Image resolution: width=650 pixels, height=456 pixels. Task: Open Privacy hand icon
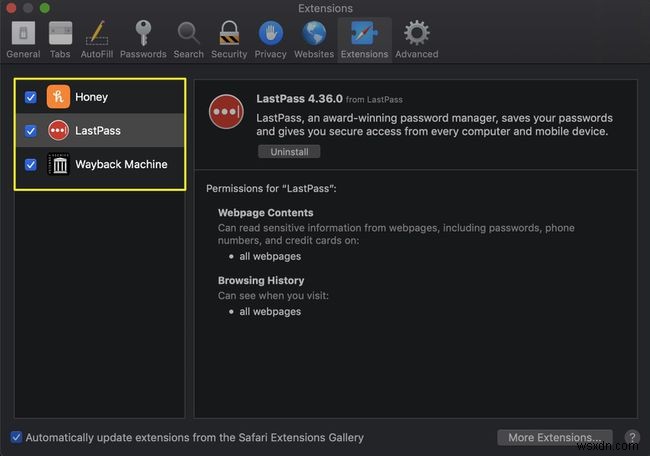tap(271, 33)
